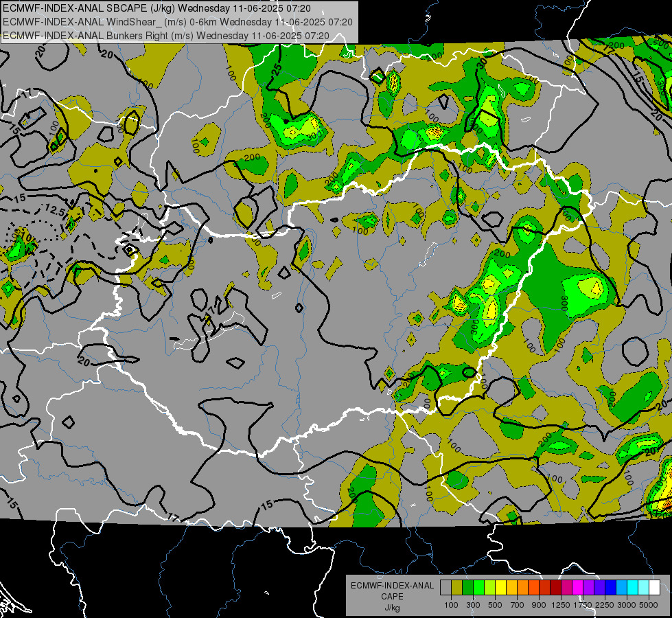Click the SBCAPE title line at top
The width and height of the screenshot is (672, 618).
157,8
